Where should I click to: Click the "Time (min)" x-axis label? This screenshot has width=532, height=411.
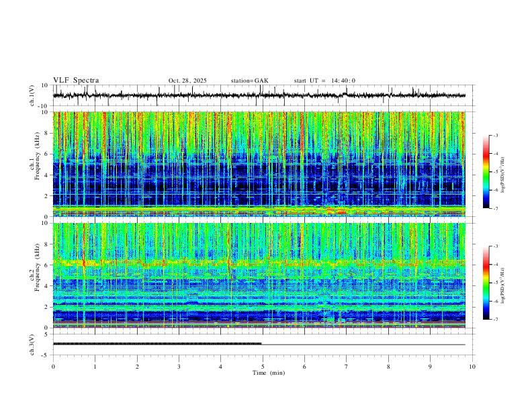point(269,373)
